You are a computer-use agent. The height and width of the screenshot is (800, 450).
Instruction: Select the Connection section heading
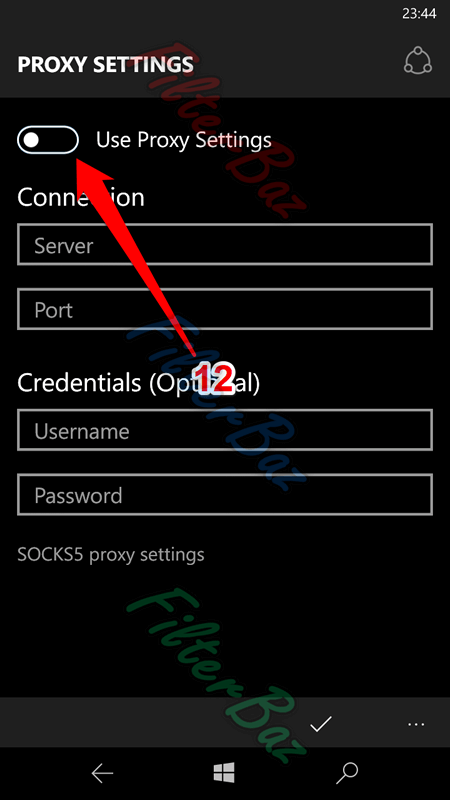(81, 197)
